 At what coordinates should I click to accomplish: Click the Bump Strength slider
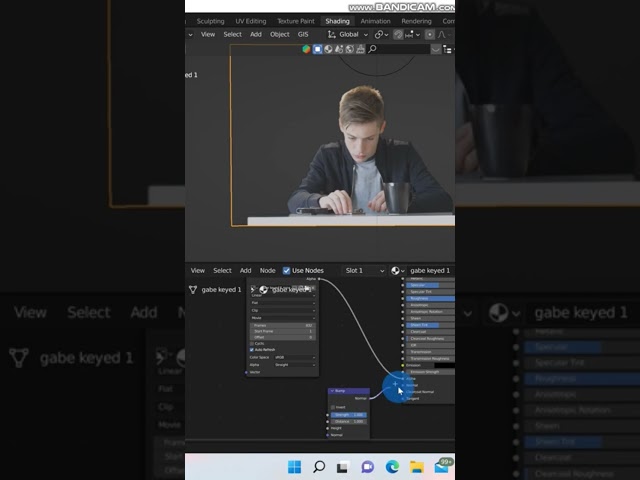point(349,415)
